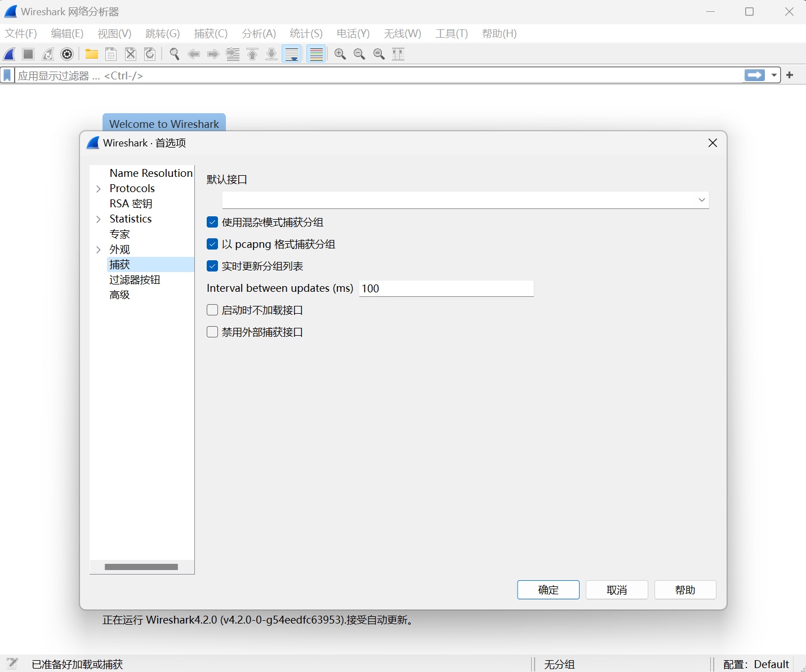The width and height of the screenshot is (806, 672).
Task: Open the 统计(S) menu
Action: pyautogui.click(x=306, y=34)
